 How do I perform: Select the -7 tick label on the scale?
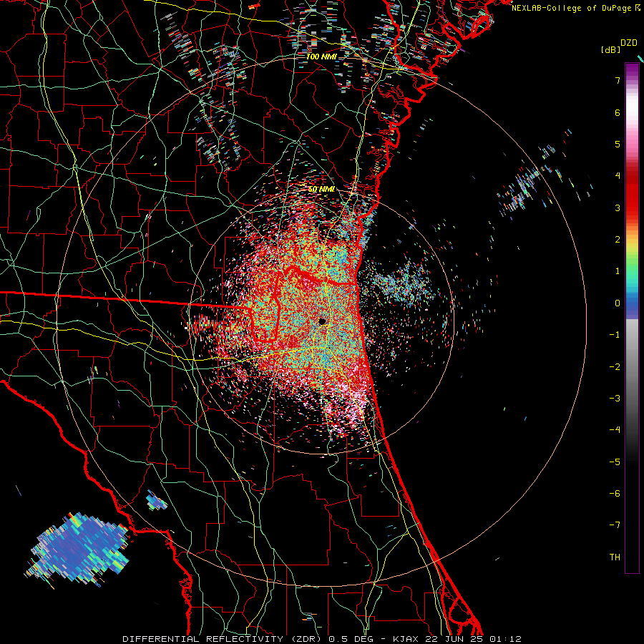[615, 525]
